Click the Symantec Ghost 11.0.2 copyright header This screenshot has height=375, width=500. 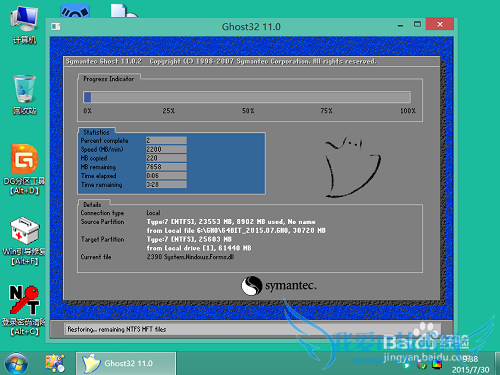221,61
